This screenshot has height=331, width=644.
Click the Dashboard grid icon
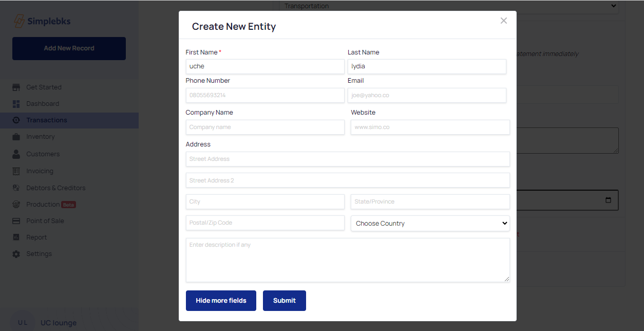point(16,104)
